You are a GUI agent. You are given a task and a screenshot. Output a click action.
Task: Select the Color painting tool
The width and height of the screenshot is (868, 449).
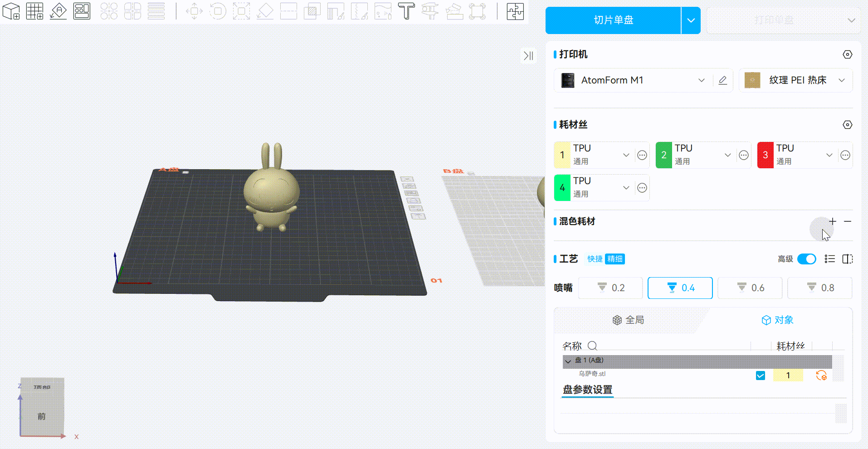(383, 11)
